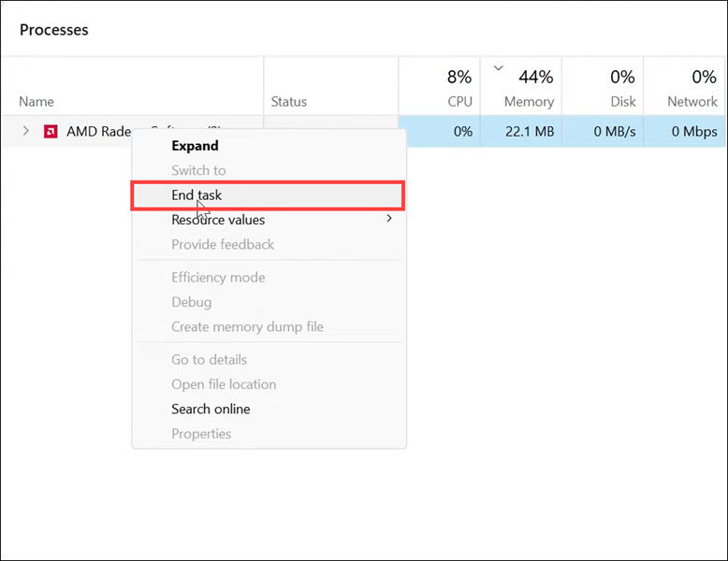Click Create memory dump file option
The width and height of the screenshot is (728, 561).
coord(247,327)
